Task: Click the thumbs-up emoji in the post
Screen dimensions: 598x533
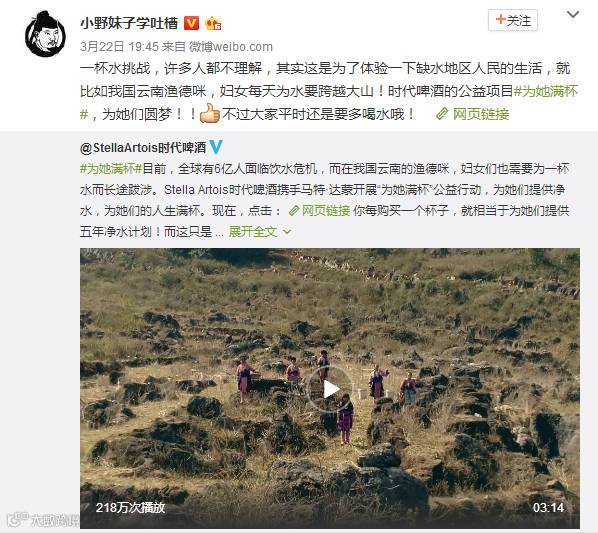Action: pyautogui.click(x=211, y=113)
